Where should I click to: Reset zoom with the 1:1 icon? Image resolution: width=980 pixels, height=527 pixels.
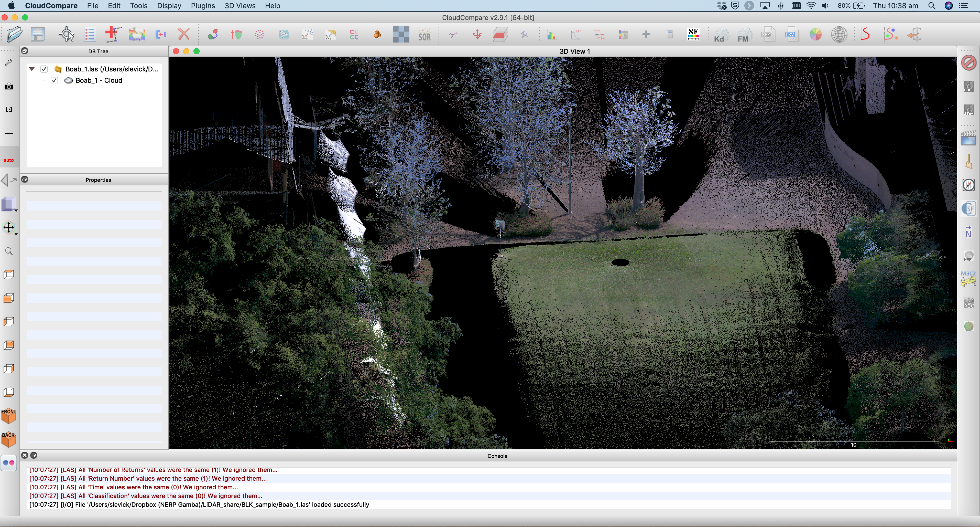click(x=9, y=110)
